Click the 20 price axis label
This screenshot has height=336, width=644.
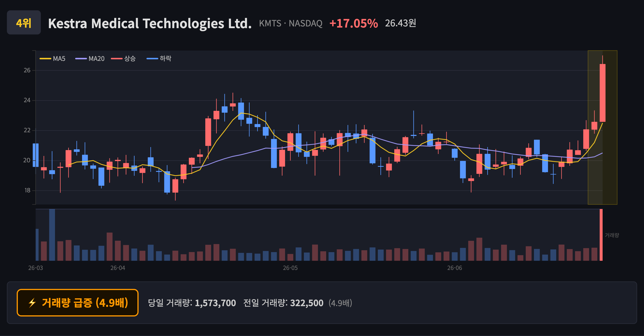point(27,160)
